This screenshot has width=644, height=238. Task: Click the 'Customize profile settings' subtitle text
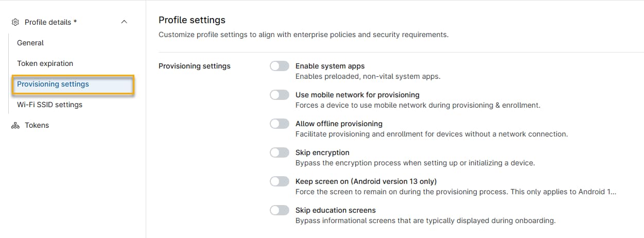pyautogui.click(x=303, y=35)
